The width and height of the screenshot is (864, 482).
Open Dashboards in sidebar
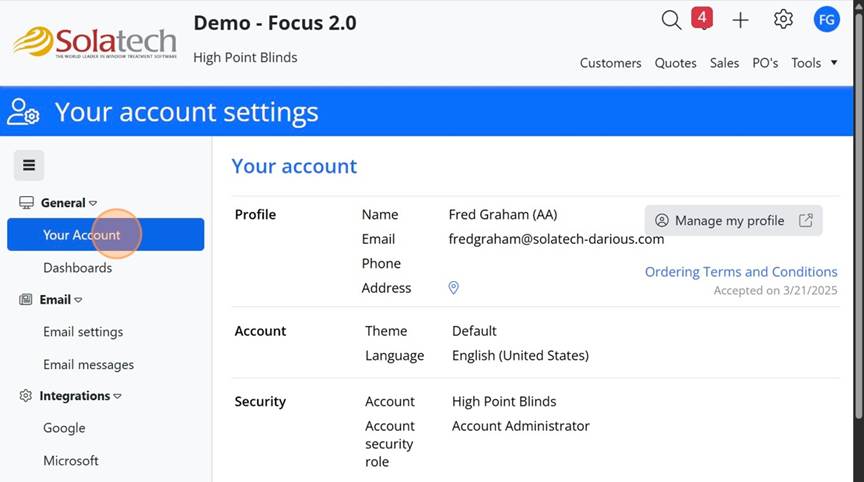coord(78,268)
